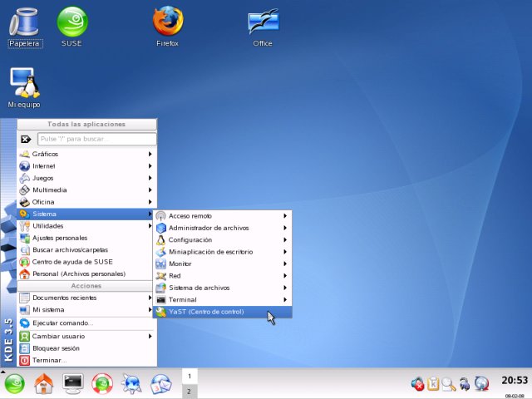Click the SUSE start menu button in taskbar
The height and width of the screenshot is (399, 532).
14,384
